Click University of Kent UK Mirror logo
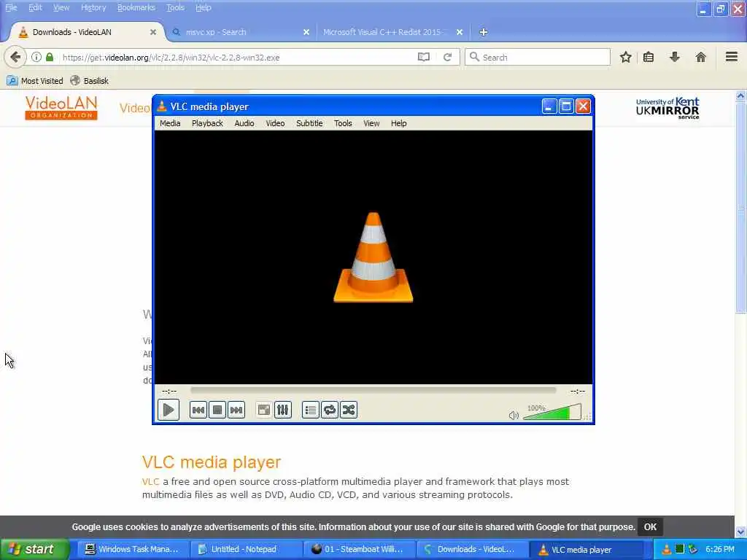 pos(667,108)
